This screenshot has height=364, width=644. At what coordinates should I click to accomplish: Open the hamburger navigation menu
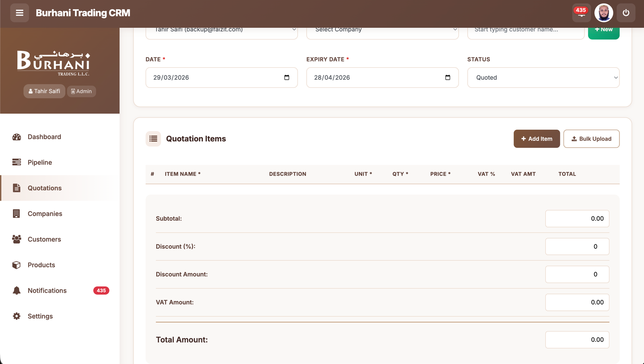click(19, 13)
